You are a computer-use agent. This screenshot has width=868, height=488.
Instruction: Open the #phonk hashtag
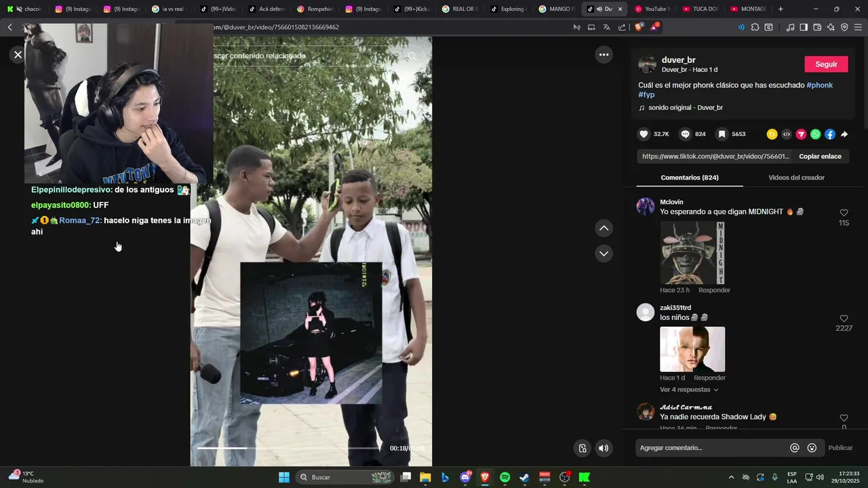pyautogui.click(x=820, y=85)
